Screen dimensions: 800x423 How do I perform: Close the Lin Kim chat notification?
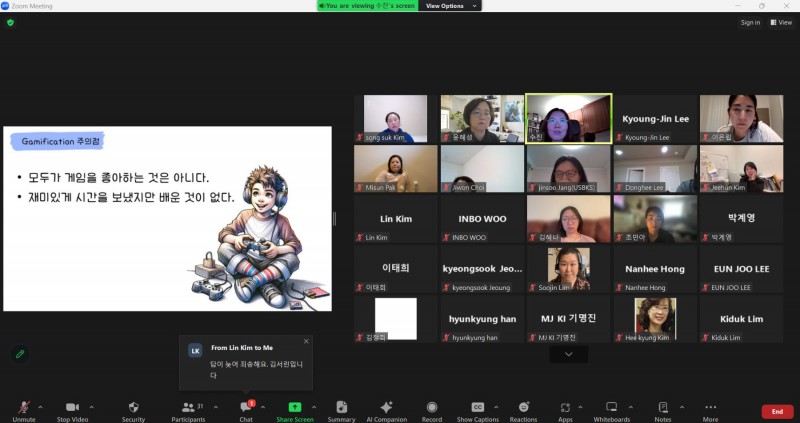306,341
